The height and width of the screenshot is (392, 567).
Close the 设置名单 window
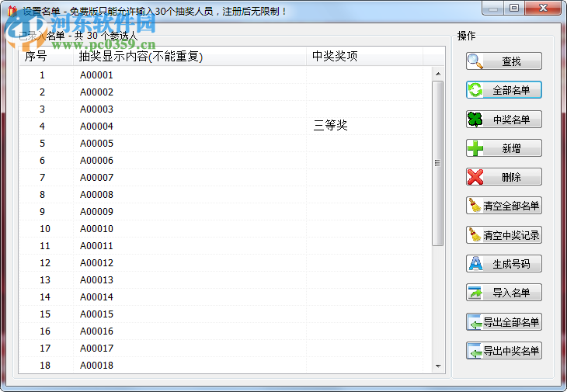click(543, 8)
